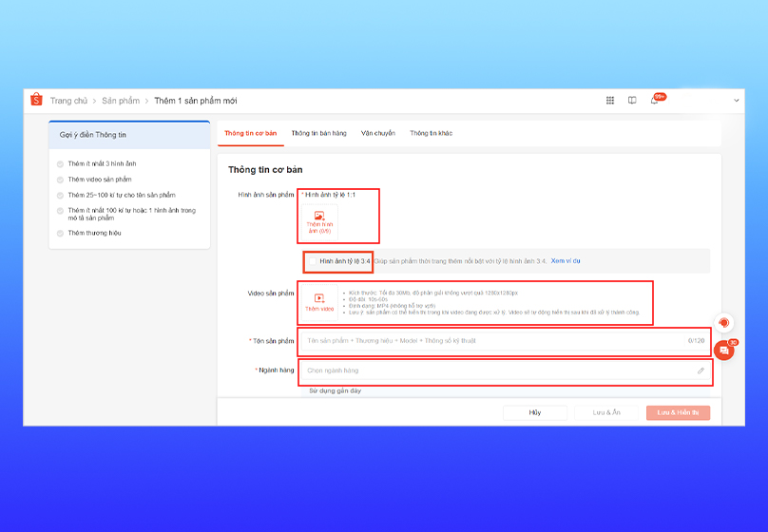Screen dimensions: 768x532
Task: Open the apps grid menu icon
Action: point(610,100)
